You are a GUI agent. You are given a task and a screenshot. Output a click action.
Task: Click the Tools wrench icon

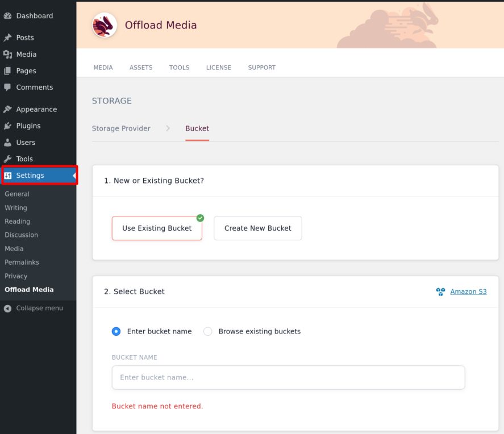[8, 158]
